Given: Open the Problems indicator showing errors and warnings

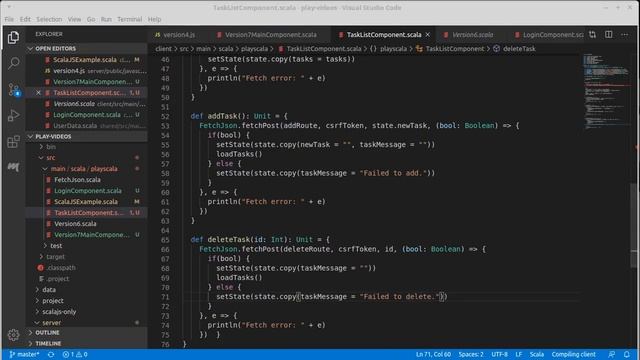Looking at the screenshot, I should click(75, 354).
